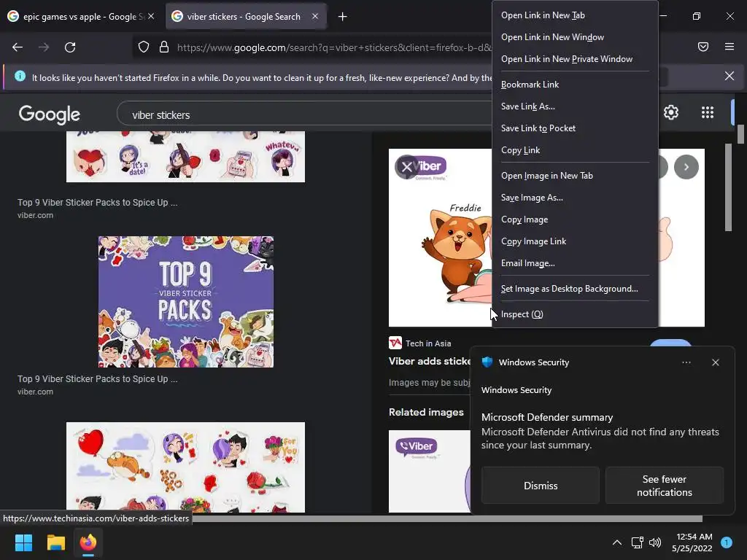Image resolution: width=747 pixels, height=560 pixels.
Task: Select Save Link As option
Action: coord(575,106)
